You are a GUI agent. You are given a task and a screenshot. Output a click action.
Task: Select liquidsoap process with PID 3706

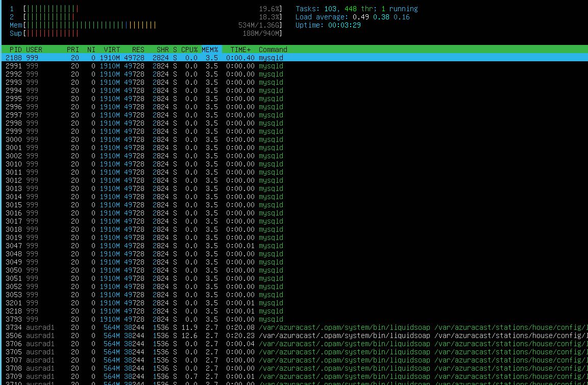[294, 344]
